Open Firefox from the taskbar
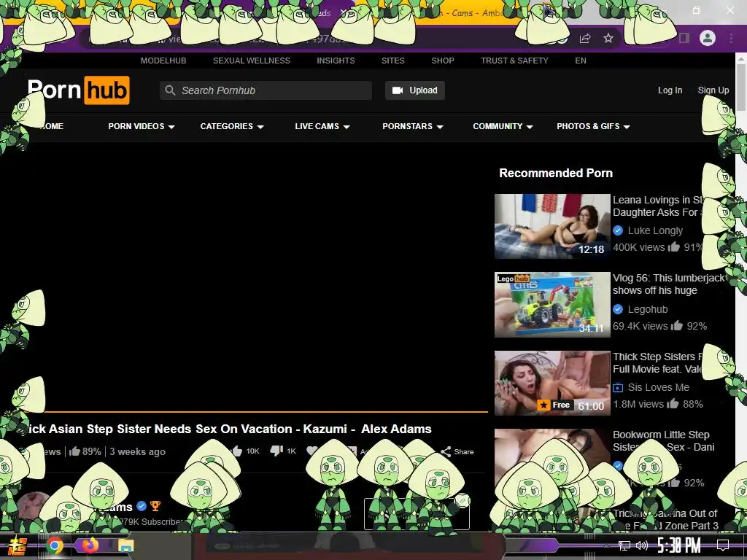This screenshot has width=747, height=560. (x=90, y=545)
